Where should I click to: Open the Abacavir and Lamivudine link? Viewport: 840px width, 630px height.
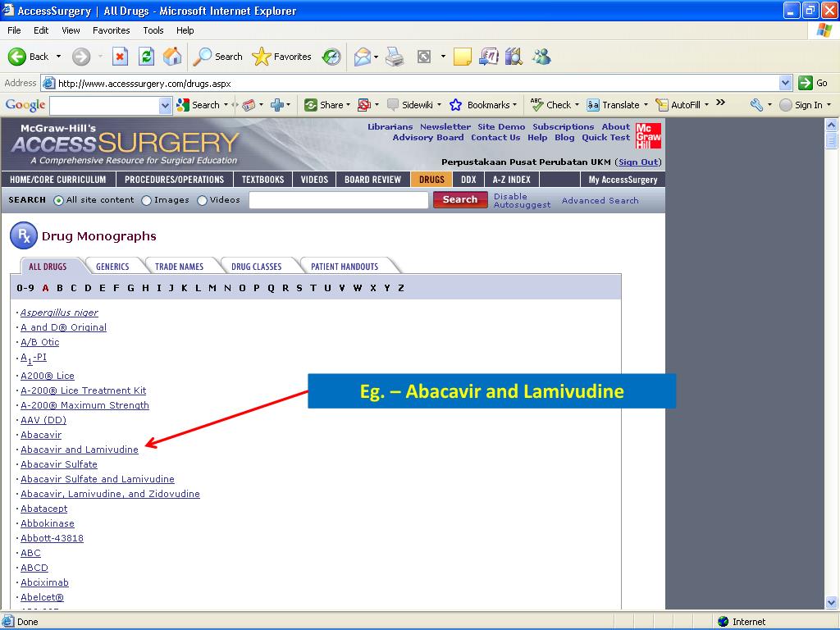80,450
